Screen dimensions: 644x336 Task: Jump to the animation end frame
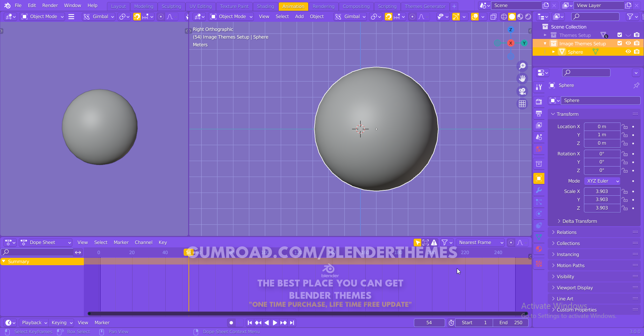[292, 323]
